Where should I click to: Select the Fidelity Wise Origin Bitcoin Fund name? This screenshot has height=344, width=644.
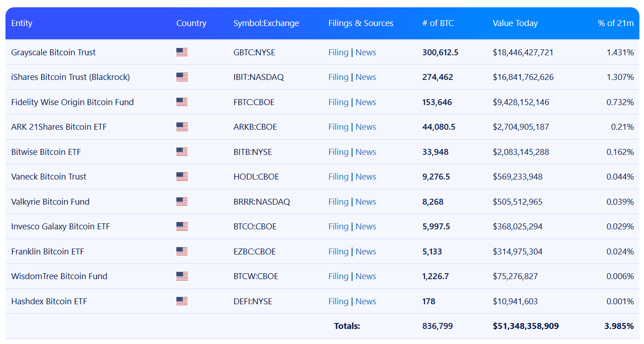coord(72,102)
